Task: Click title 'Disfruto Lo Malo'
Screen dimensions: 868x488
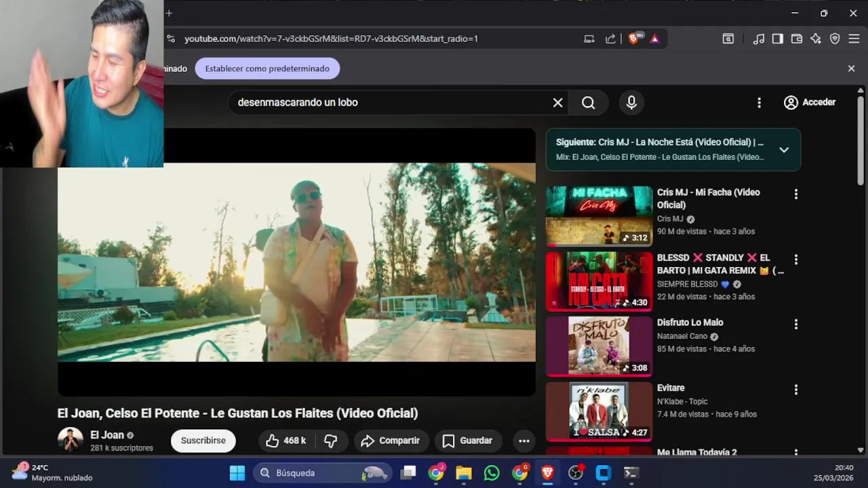Action: pos(690,323)
